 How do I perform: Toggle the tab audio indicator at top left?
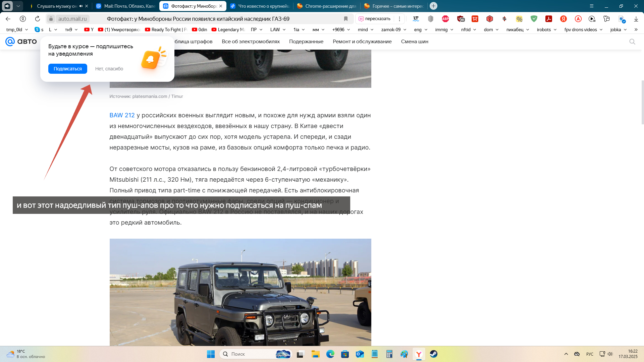point(7,6)
